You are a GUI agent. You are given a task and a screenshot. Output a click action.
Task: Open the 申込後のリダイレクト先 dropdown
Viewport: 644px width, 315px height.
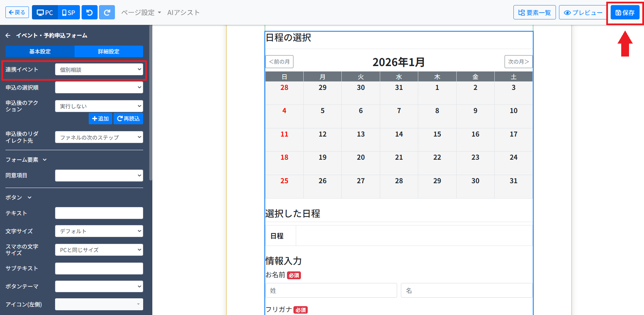point(99,137)
